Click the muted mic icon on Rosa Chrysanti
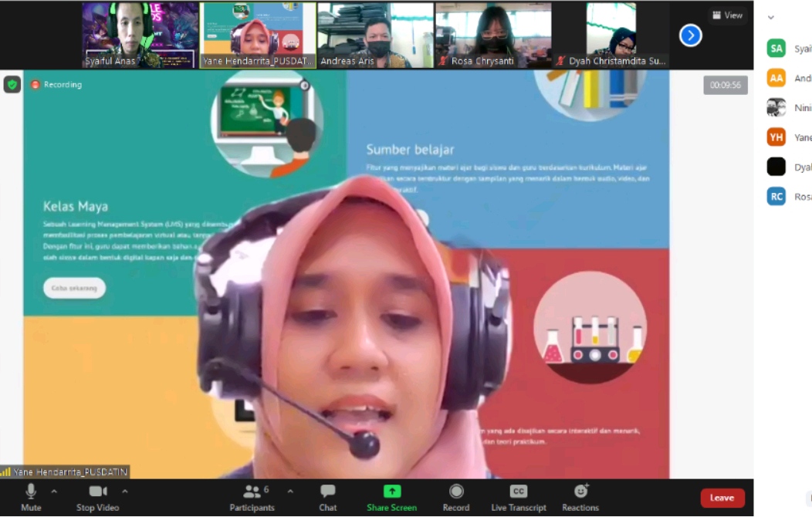 coord(443,61)
